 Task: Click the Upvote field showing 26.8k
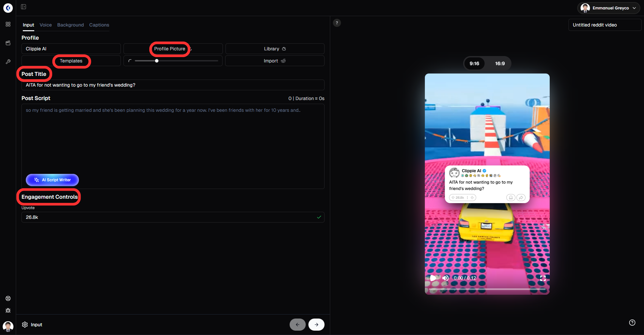click(x=173, y=217)
